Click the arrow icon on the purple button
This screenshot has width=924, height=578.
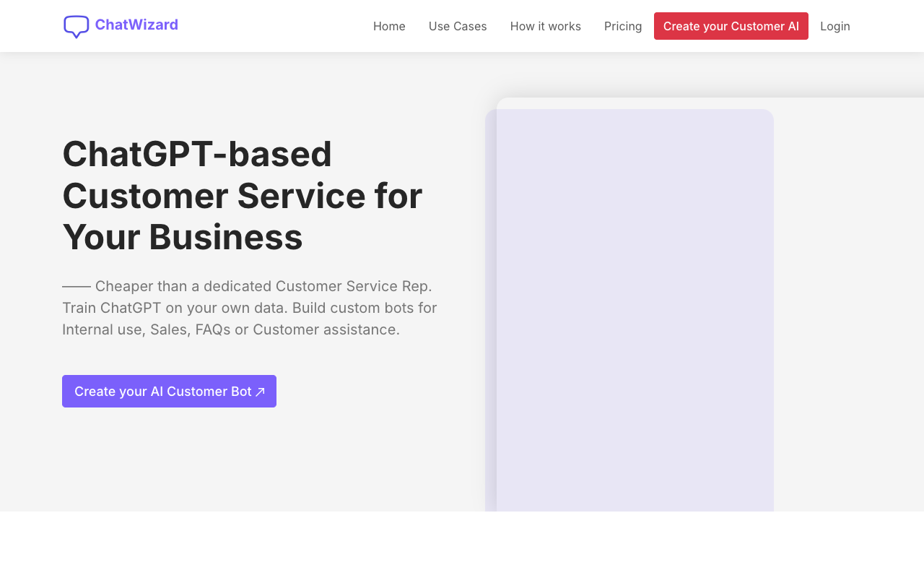pos(261,392)
